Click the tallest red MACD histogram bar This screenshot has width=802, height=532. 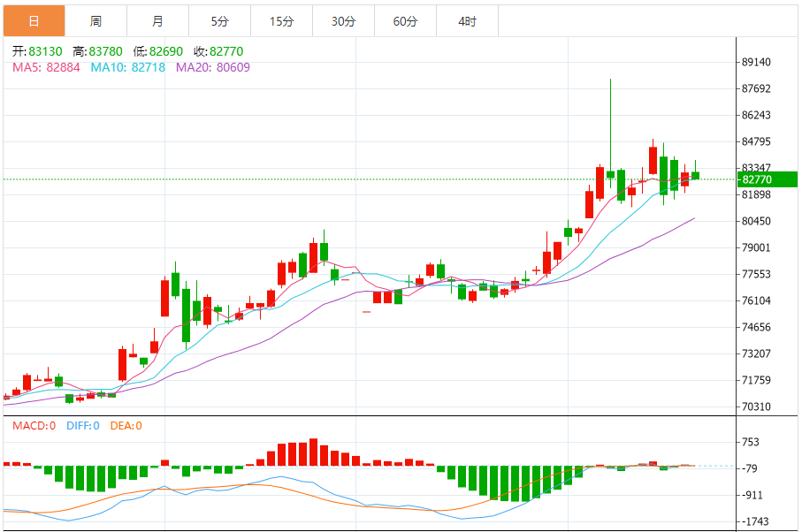pyautogui.click(x=313, y=452)
